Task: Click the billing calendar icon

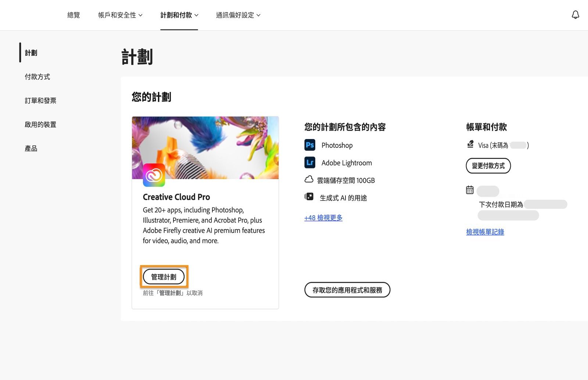Action: 470,190
